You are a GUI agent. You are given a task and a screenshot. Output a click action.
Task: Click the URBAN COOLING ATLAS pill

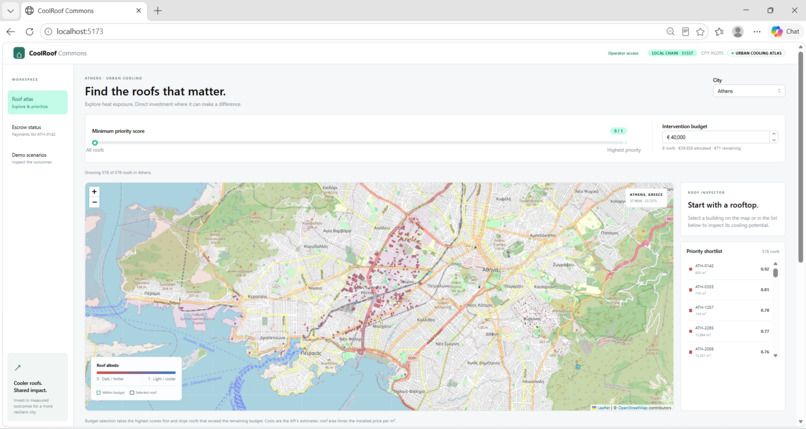pos(756,53)
